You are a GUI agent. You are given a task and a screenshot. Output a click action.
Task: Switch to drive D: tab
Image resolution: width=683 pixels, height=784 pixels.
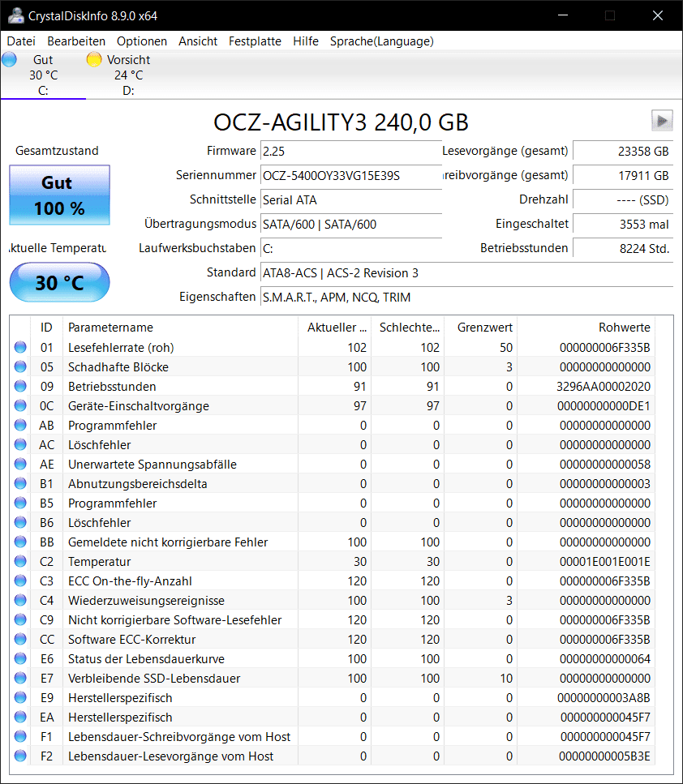(x=128, y=75)
